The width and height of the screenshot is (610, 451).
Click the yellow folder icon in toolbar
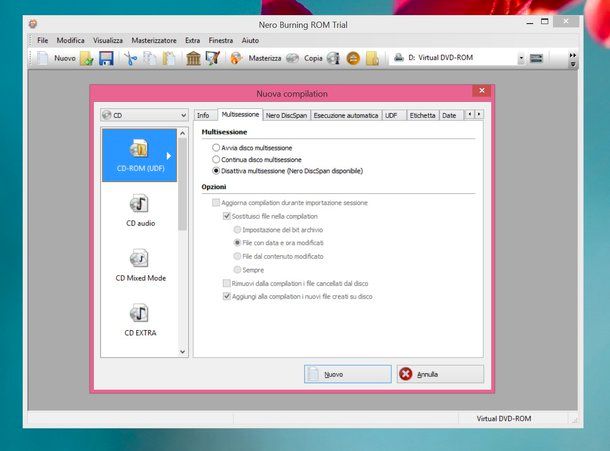372,58
